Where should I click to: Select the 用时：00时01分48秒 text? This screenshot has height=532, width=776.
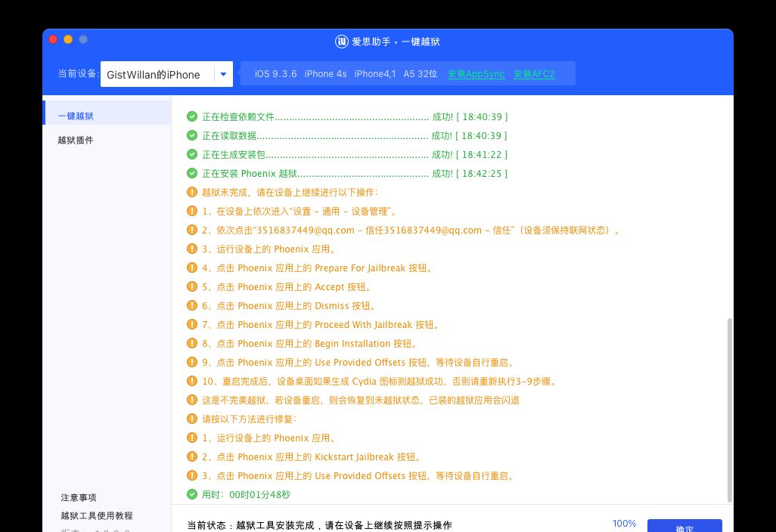(246, 494)
